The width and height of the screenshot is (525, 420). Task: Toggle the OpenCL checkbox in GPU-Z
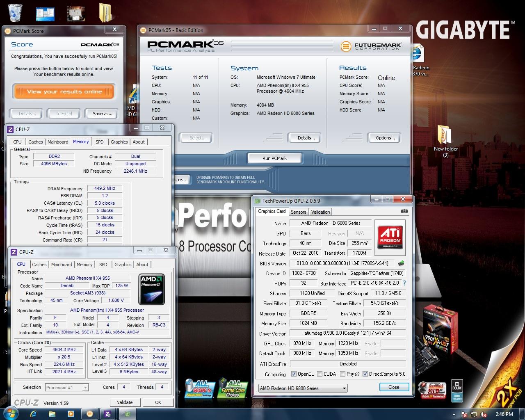pyautogui.click(x=294, y=374)
